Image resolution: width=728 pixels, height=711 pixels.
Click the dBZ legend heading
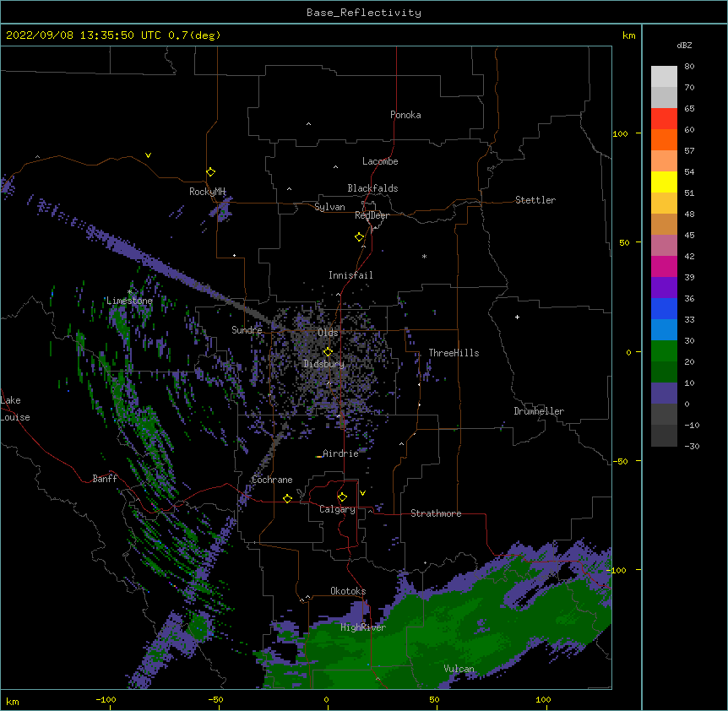click(684, 45)
